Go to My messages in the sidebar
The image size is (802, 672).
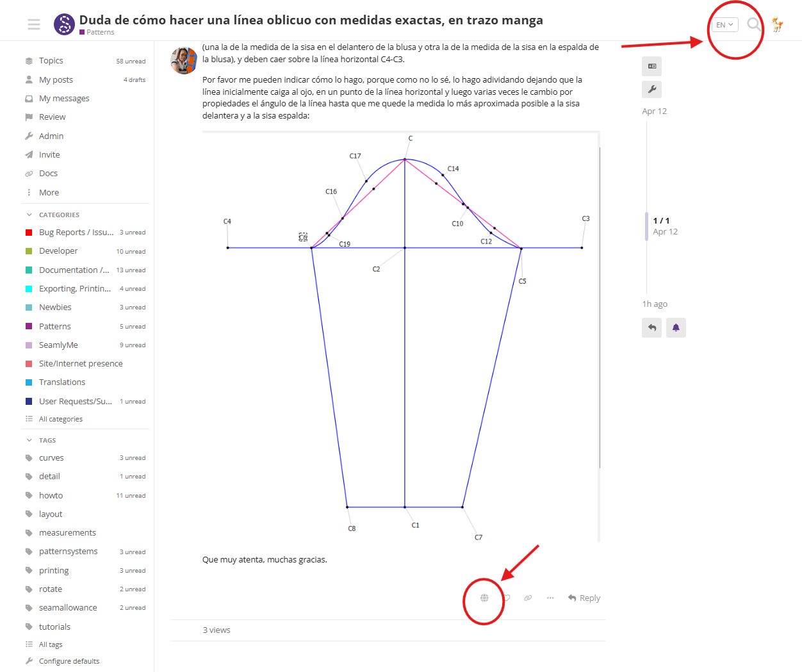click(64, 98)
